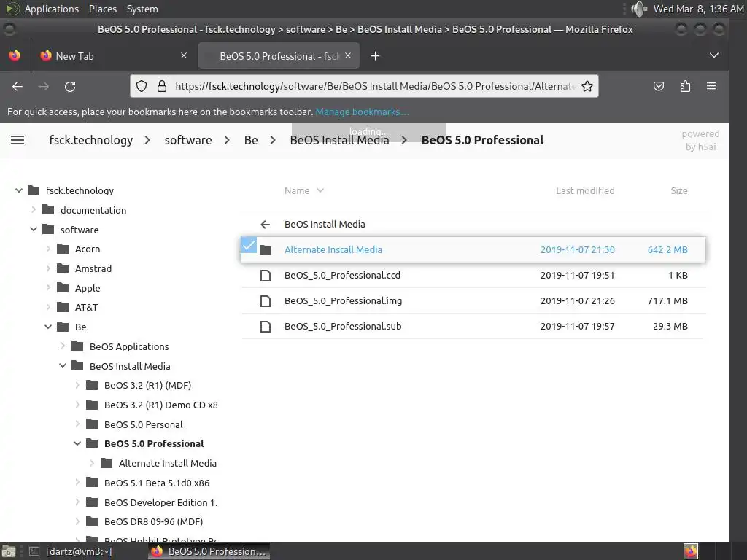The width and height of the screenshot is (747, 560).
Task: Open the tracking protection shield icon
Action: click(x=142, y=86)
